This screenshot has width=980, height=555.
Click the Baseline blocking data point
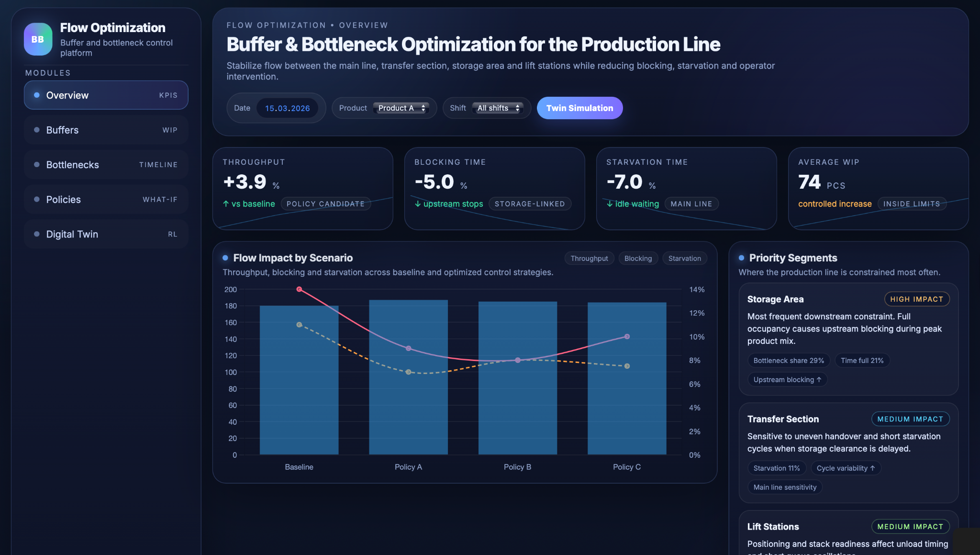pos(299,289)
